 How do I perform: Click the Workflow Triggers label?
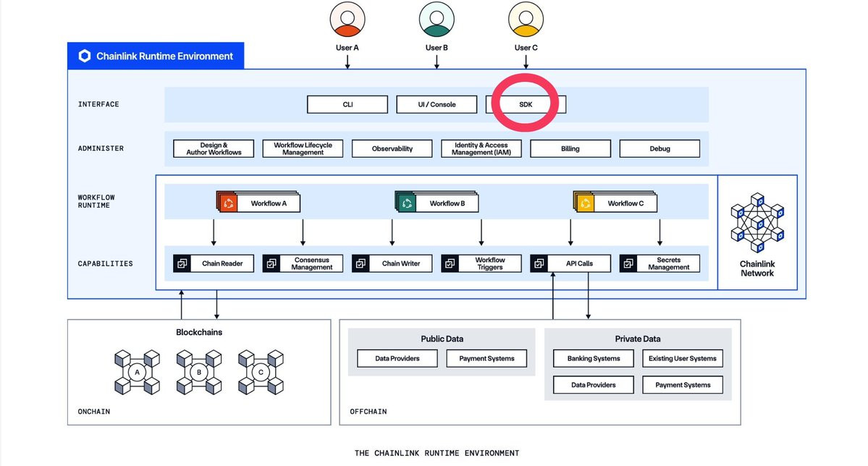click(x=490, y=263)
